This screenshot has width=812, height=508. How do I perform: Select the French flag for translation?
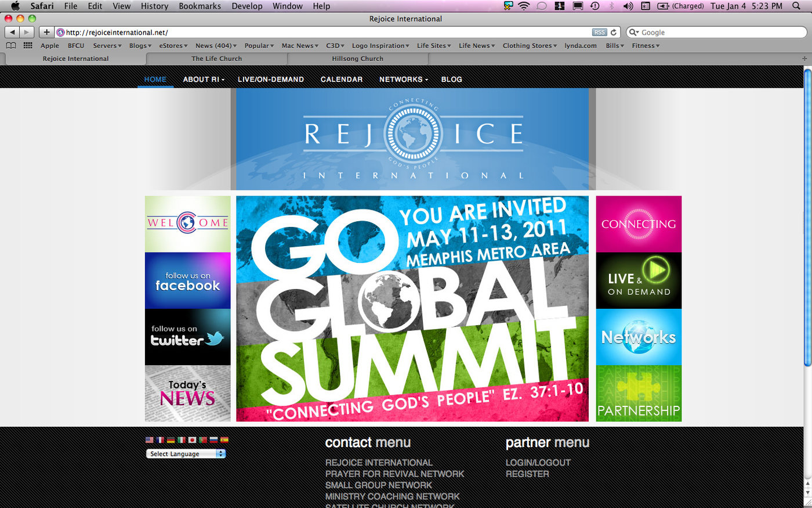click(x=159, y=440)
